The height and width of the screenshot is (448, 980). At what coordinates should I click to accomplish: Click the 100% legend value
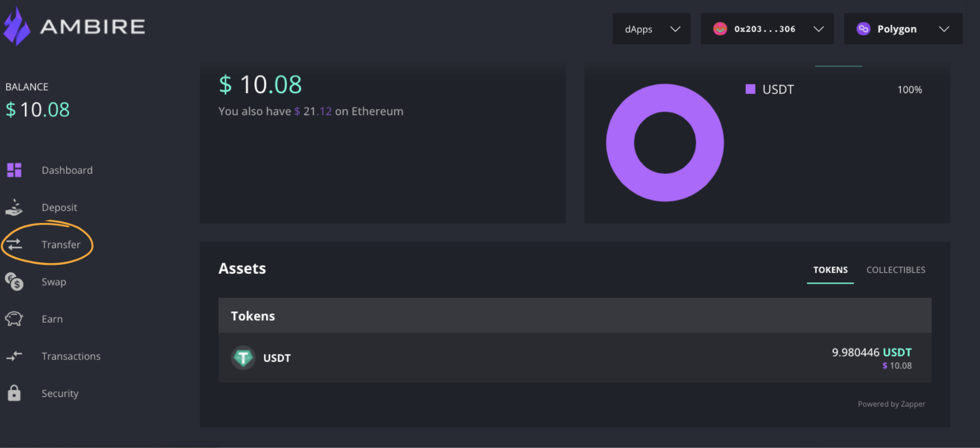909,89
